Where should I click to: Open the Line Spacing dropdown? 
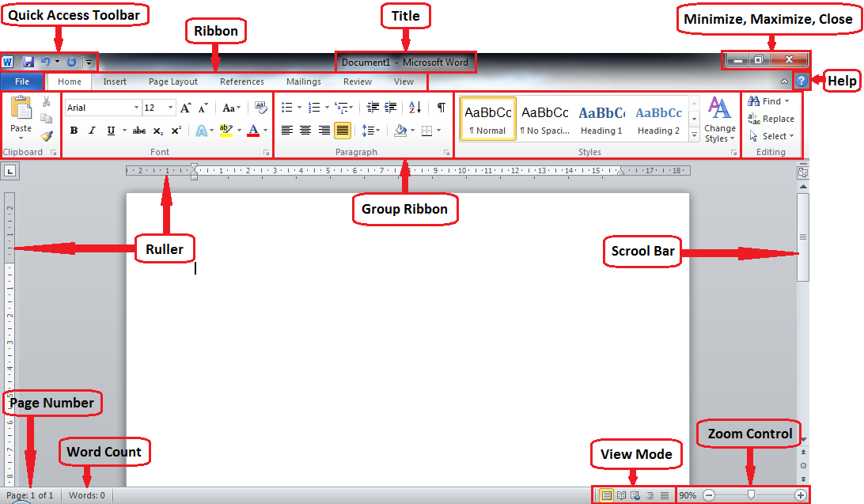(371, 131)
